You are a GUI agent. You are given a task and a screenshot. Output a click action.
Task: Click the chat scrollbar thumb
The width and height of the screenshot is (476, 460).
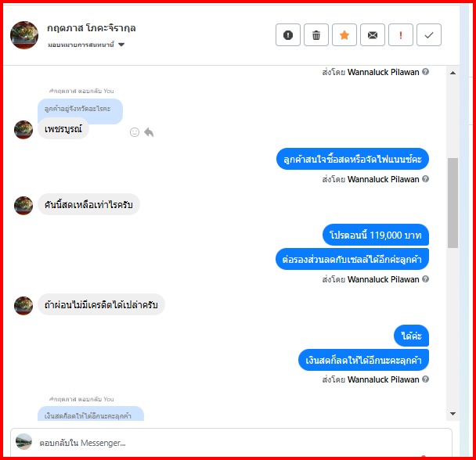pyautogui.click(x=453, y=203)
